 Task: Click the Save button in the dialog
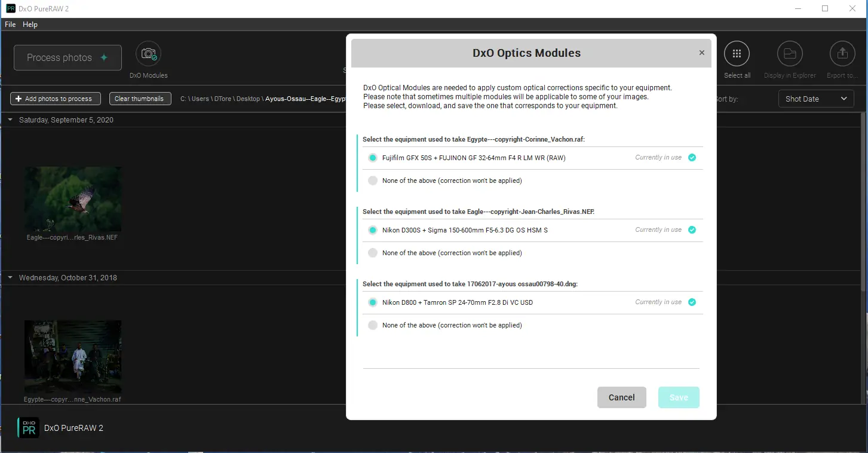point(679,397)
